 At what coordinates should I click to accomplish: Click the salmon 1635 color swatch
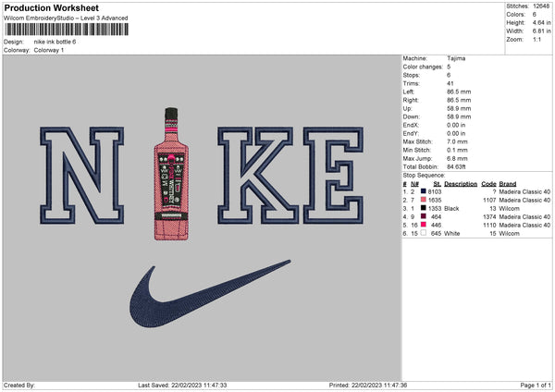click(424, 200)
